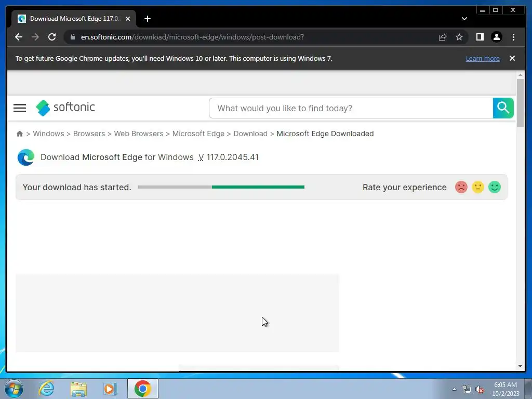Select the Download Microsoft Edge tab
Viewport: 532px width, 399px height.
coord(74,19)
